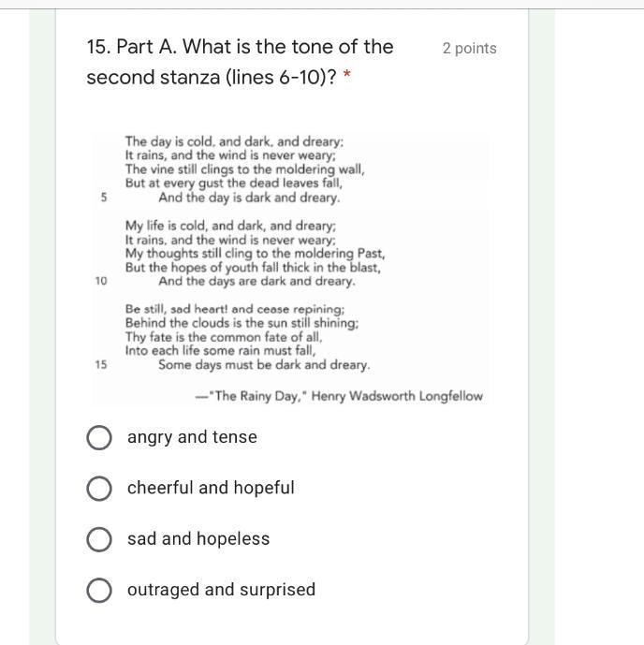Click the line 'The day is cold, and dark, and dreary'

coord(234,141)
